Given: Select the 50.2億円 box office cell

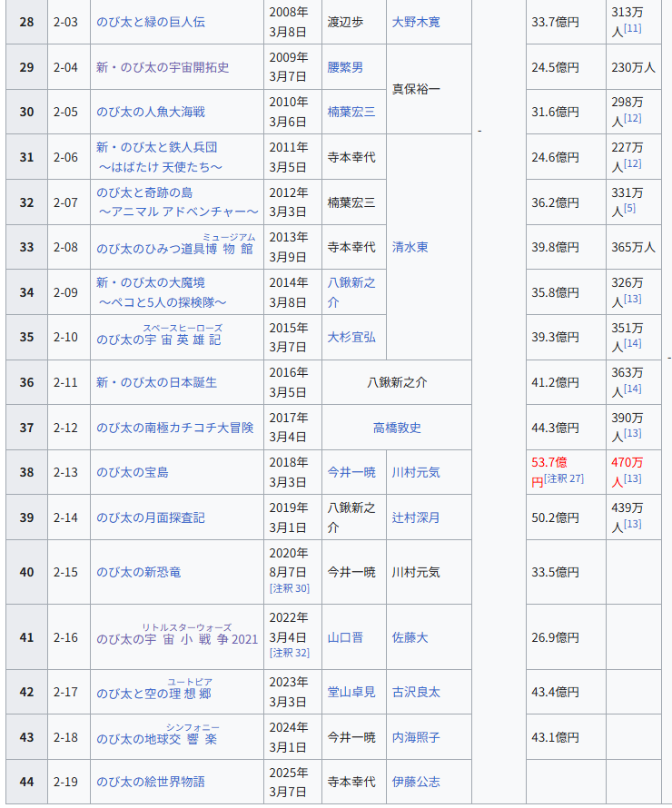Looking at the screenshot, I should [x=566, y=517].
